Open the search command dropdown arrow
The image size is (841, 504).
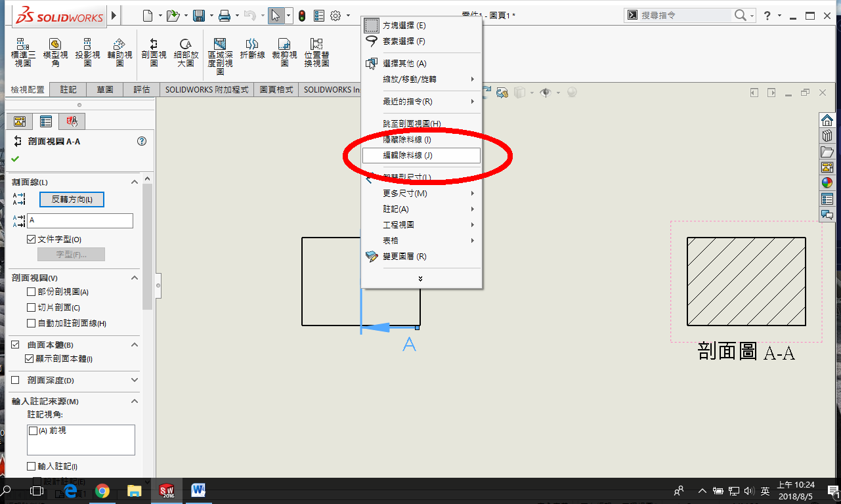click(x=753, y=15)
